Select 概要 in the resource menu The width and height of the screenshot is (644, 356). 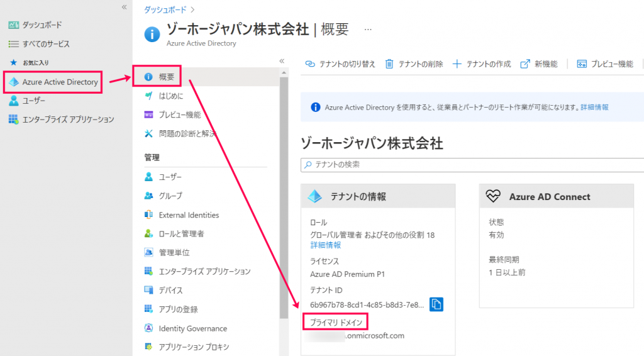coord(167,77)
